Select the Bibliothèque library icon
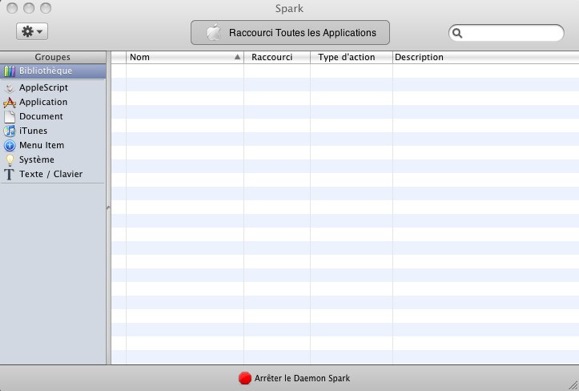579x391 pixels. [9, 71]
